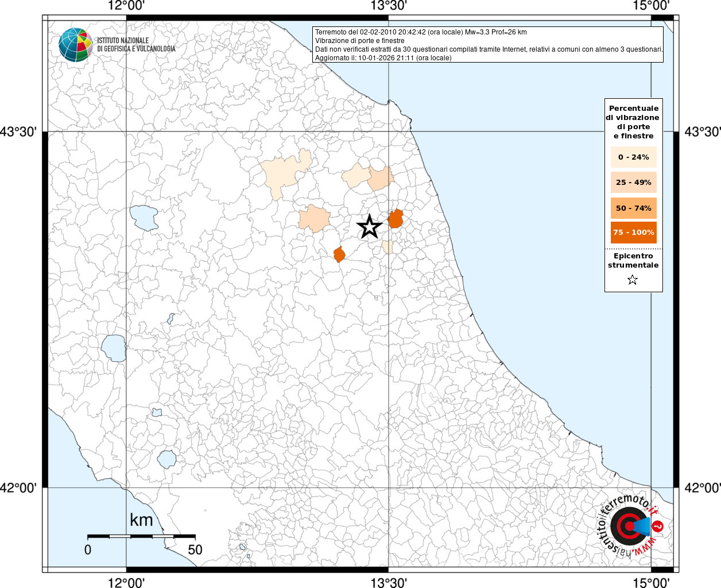Click the top axis label 12°00'
Screen dimensions: 721x588
(126, 6)
